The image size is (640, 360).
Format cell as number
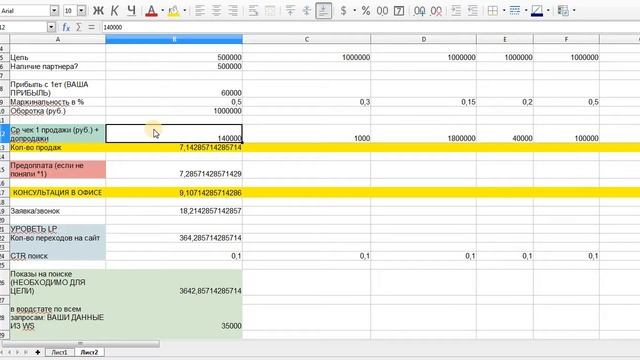tap(382, 11)
